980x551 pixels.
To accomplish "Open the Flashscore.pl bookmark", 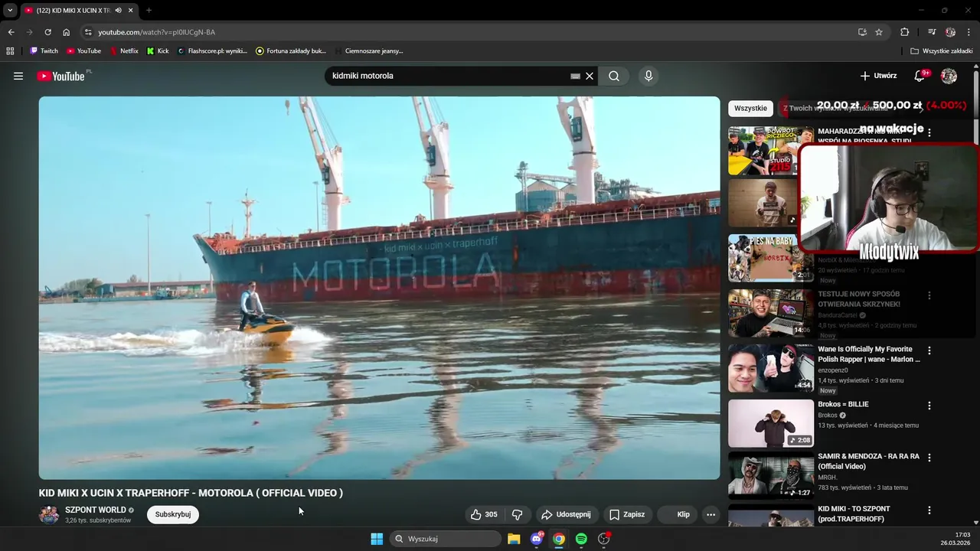I will pyautogui.click(x=212, y=51).
